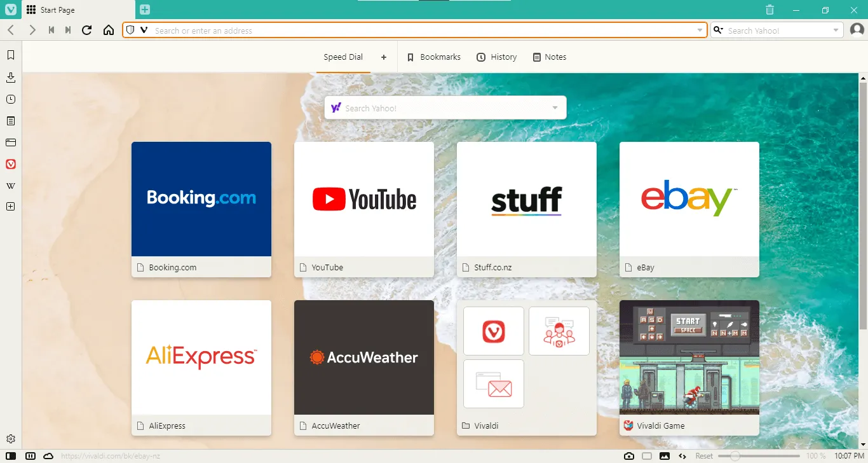
Task: Switch to the Bookmarks tab
Action: coord(434,57)
